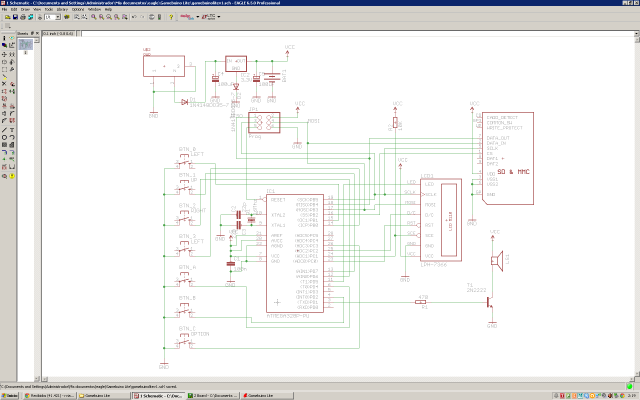Open the Edit menu

click(x=14, y=9)
